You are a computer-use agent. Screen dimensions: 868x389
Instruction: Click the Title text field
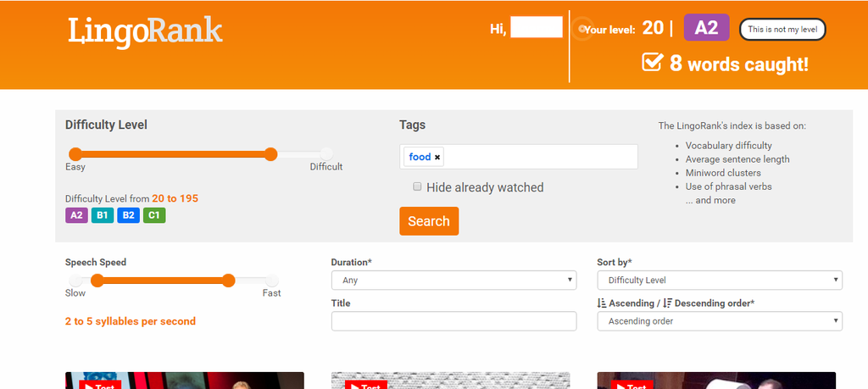click(x=454, y=321)
